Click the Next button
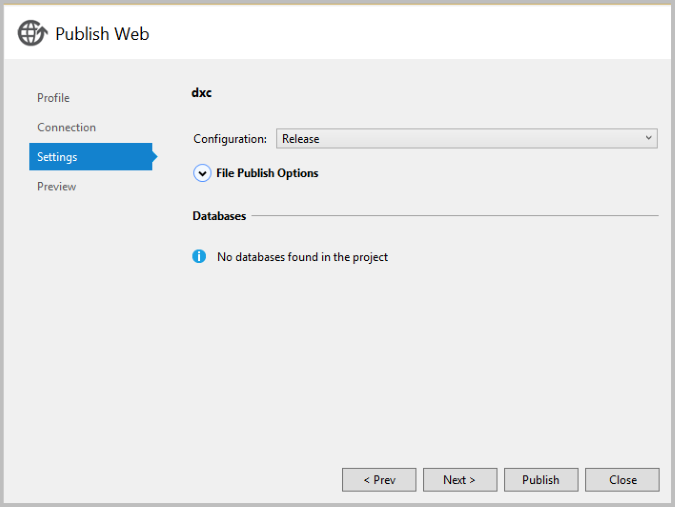The height and width of the screenshot is (507, 675). click(x=460, y=480)
